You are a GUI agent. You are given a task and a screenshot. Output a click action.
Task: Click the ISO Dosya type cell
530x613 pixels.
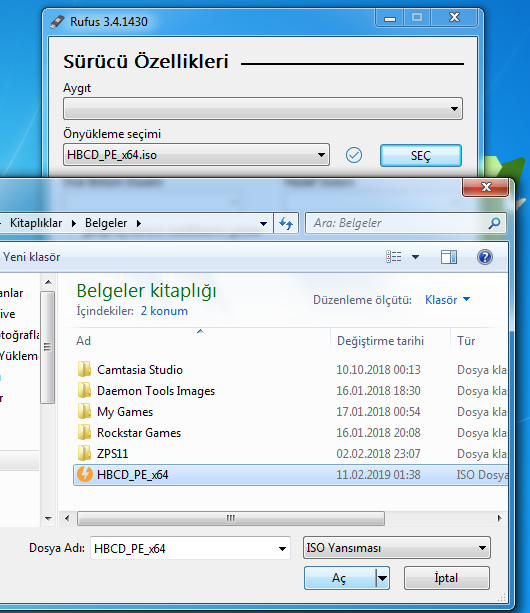click(482, 475)
